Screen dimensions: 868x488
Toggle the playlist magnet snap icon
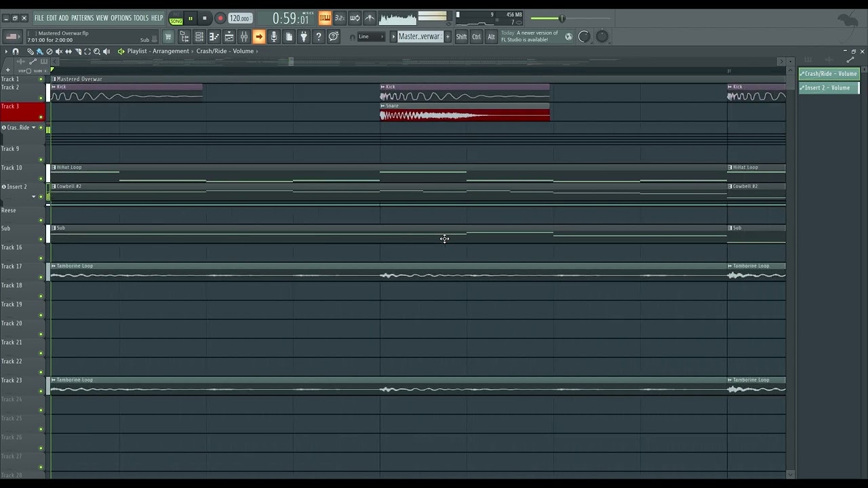pyautogui.click(x=16, y=52)
